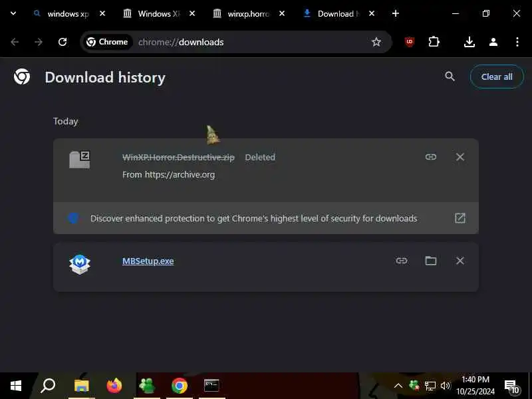Close the 'winxp.horror' tab

(282, 13)
